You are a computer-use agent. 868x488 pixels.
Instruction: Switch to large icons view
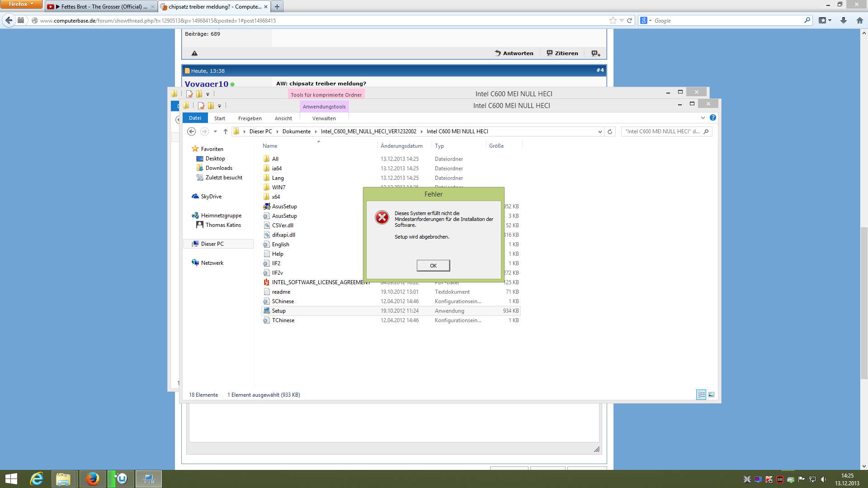[711, 395]
